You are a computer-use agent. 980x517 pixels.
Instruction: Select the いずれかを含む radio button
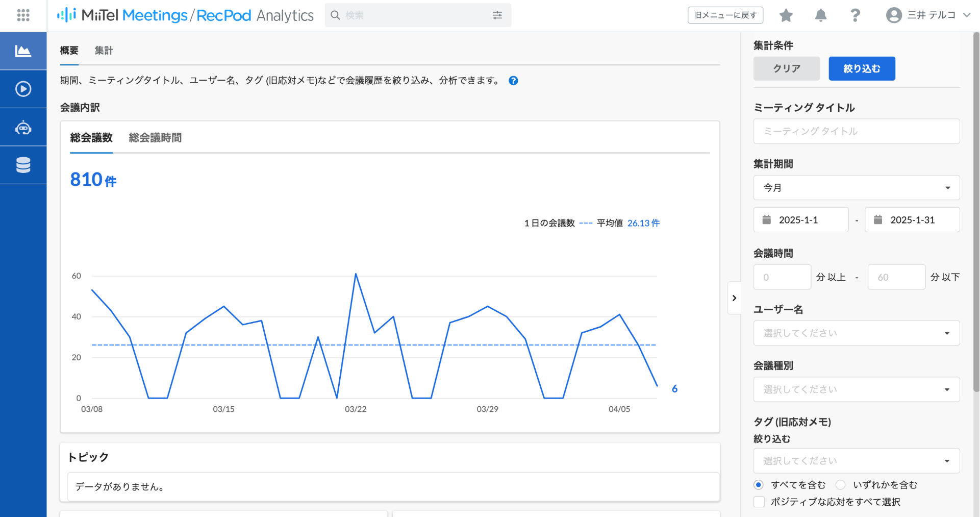pyautogui.click(x=841, y=485)
